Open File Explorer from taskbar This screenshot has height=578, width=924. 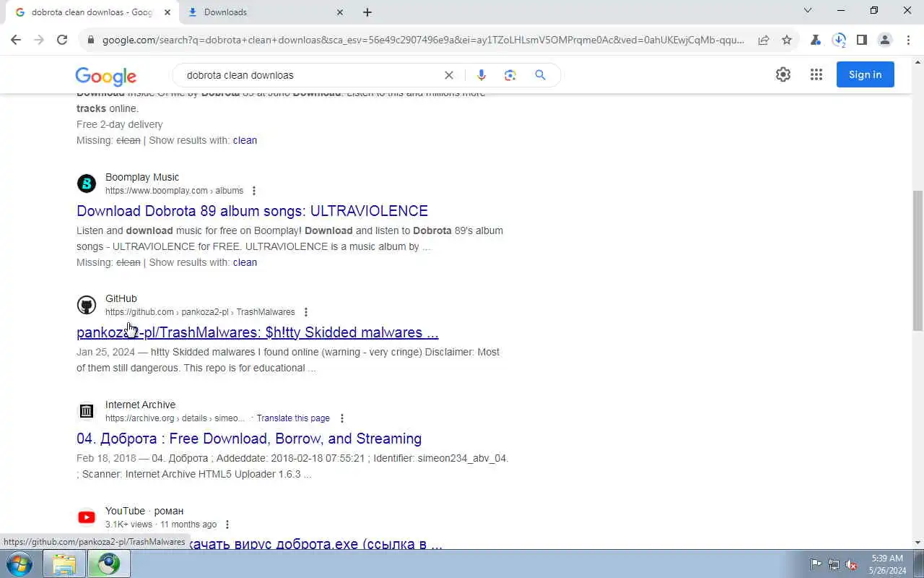64,564
